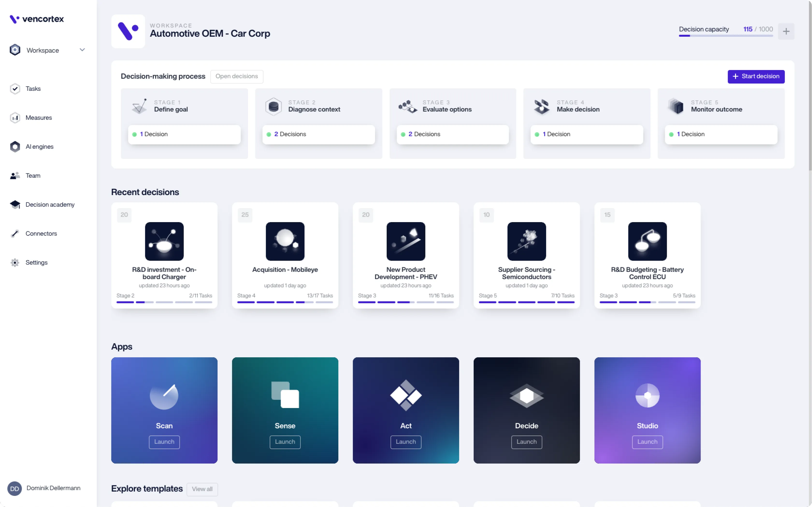Click the vencortex logo in sidebar
This screenshot has height=507, width=812.
(x=36, y=19)
